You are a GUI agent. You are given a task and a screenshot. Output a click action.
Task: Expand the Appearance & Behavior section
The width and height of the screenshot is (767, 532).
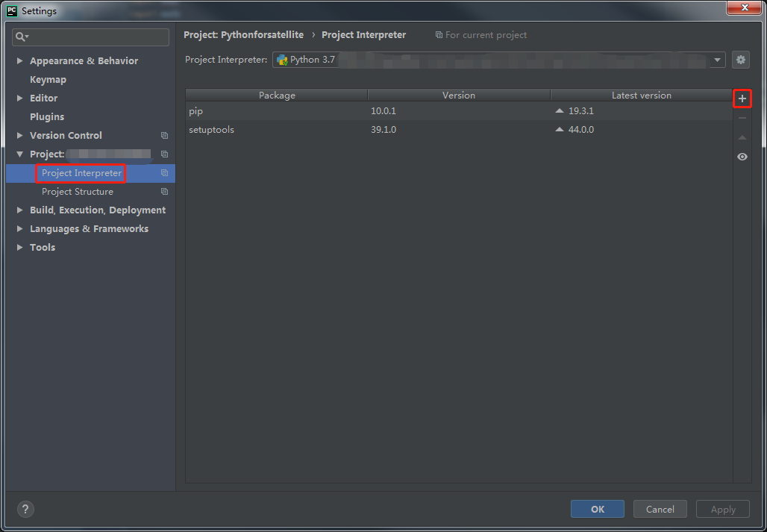click(19, 60)
